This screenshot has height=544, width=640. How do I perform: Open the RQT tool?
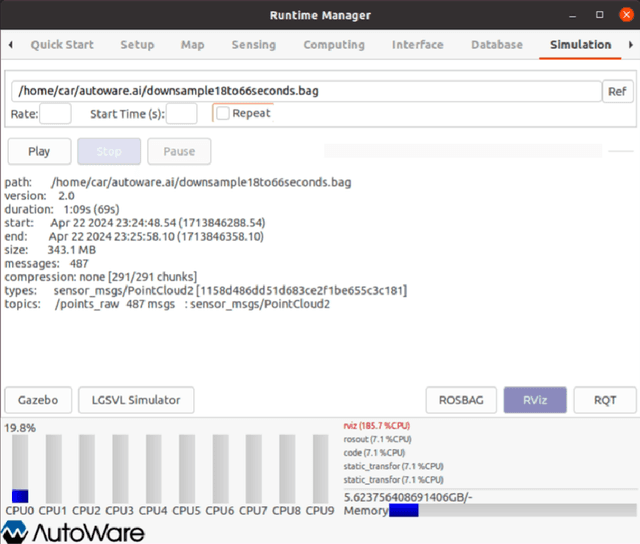point(603,400)
